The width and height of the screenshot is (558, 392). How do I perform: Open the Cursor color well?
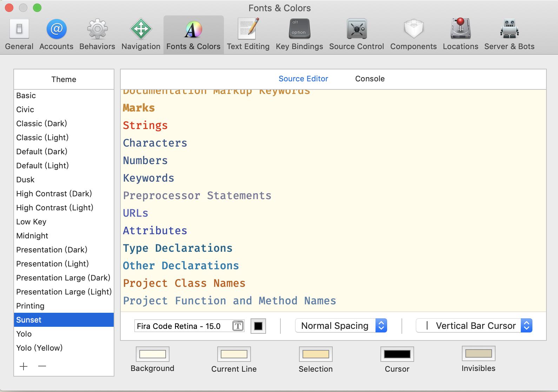tap(397, 354)
